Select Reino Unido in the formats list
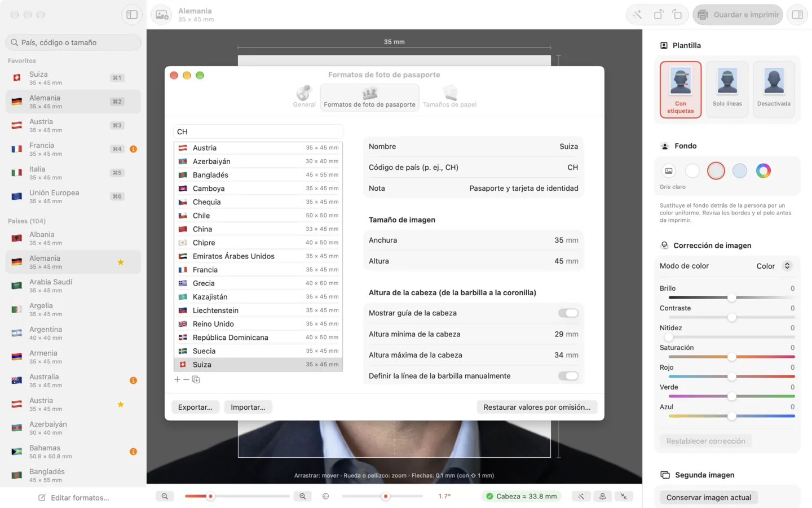 tap(258, 324)
